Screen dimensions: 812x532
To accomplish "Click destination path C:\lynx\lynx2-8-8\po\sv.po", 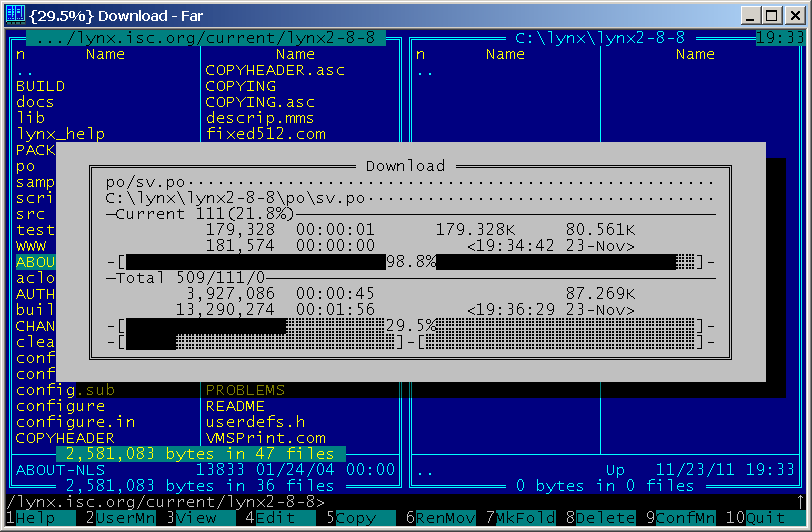I will click(x=235, y=198).
